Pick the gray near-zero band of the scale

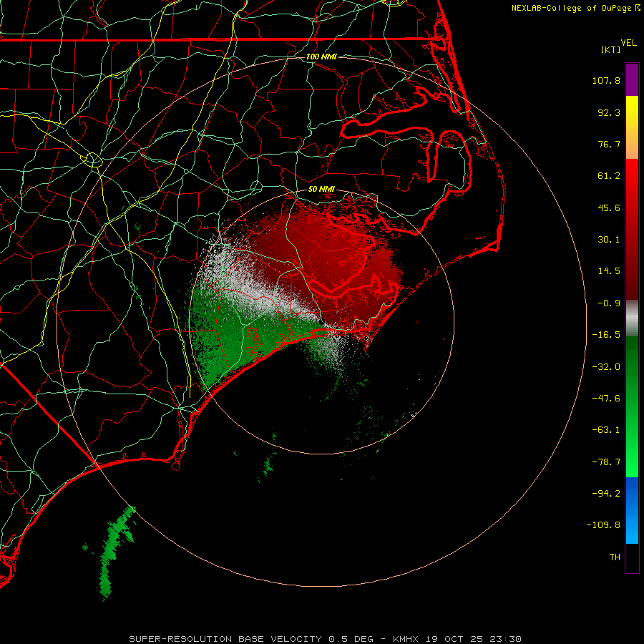(x=632, y=318)
